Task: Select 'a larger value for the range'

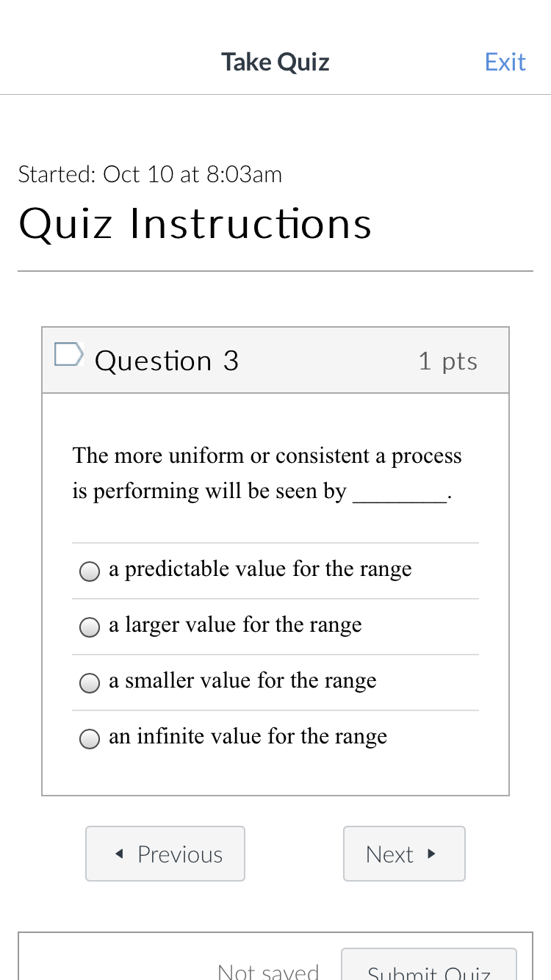Action: (89, 627)
